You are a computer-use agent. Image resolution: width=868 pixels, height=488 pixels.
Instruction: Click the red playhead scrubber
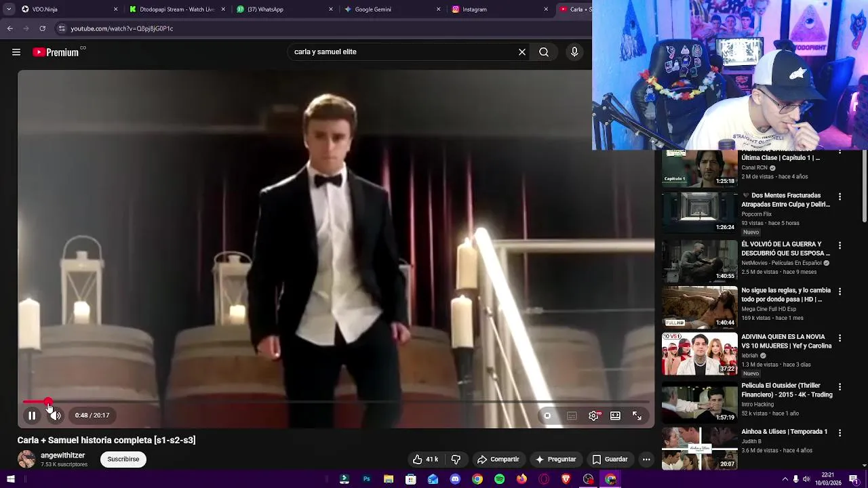coord(48,403)
